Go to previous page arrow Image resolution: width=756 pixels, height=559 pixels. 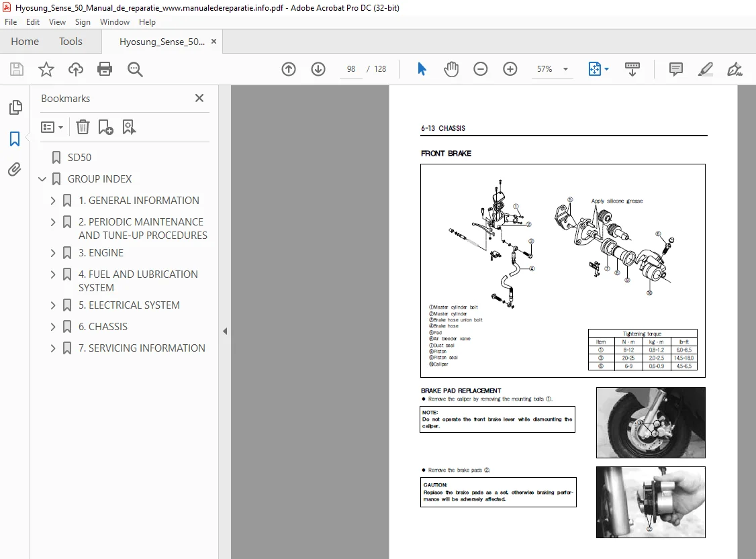point(288,69)
